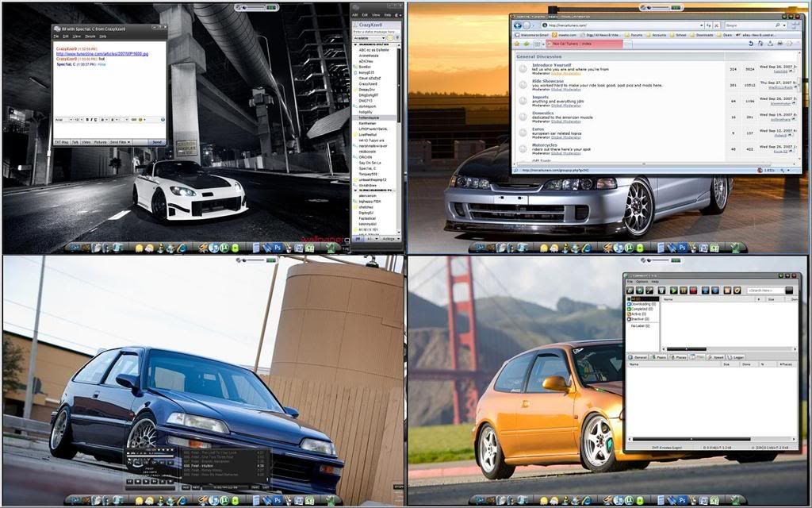812x508 pixels.
Task: Move torrent up the uTorrent queue
Action: pos(705,291)
